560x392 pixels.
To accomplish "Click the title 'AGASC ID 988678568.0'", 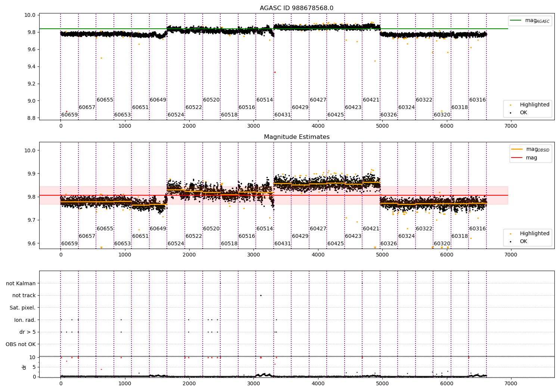I will coord(296,8).
